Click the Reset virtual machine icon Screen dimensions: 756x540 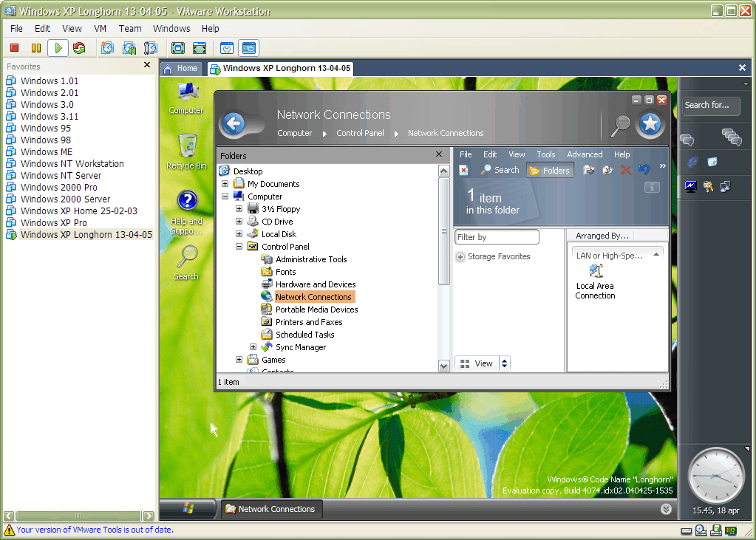coord(79,48)
